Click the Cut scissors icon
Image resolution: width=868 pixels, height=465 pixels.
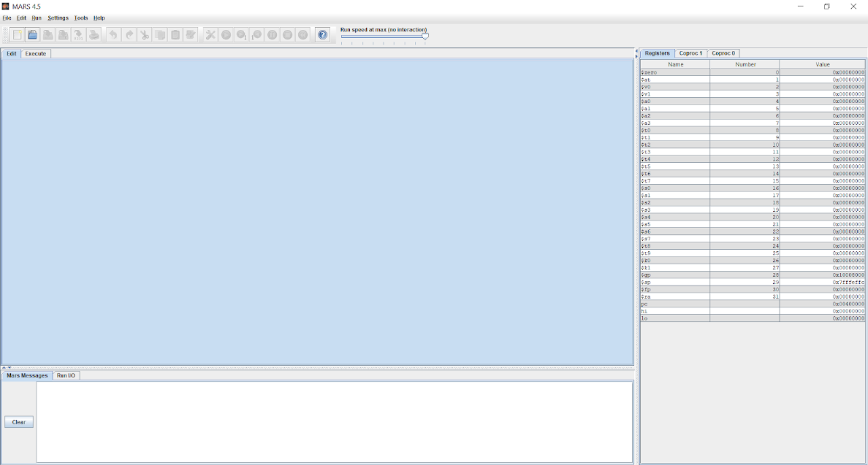tap(144, 35)
